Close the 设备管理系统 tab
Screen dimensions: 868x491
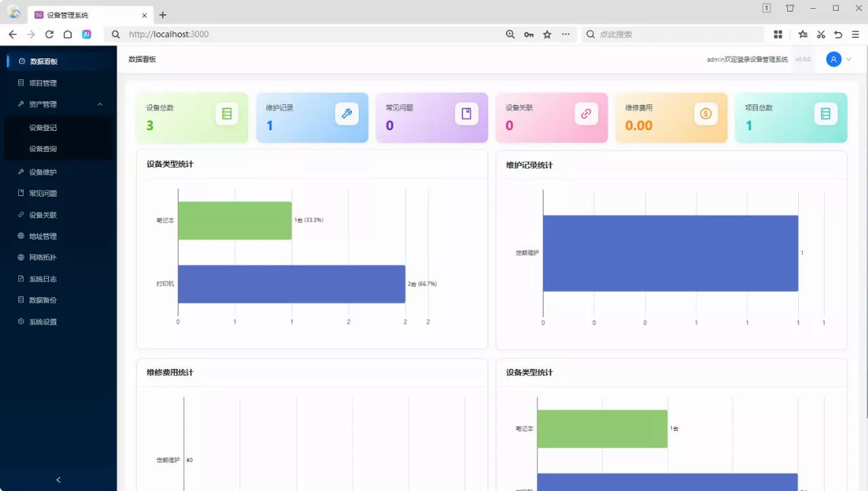pos(144,15)
